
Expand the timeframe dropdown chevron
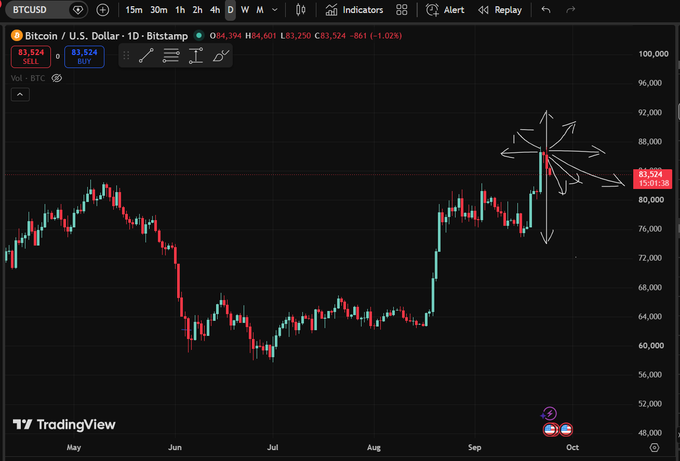[275, 10]
